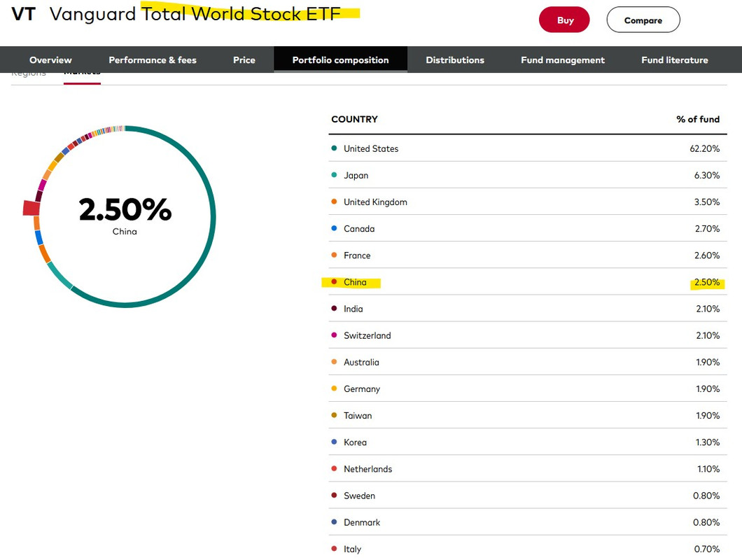The height and width of the screenshot is (560, 742).
Task: Click the 62.20% United States value
Action: tap(705, 148)
